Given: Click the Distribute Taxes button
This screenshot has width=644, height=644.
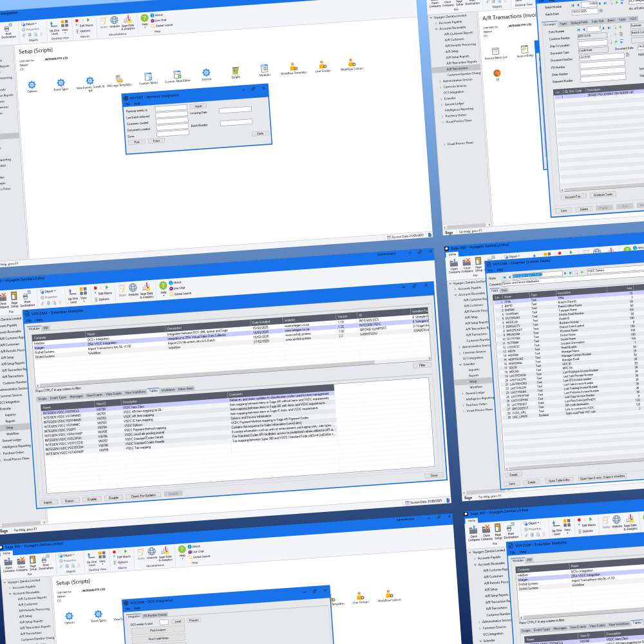Looking at the screenshot, I should click(603, 194).
